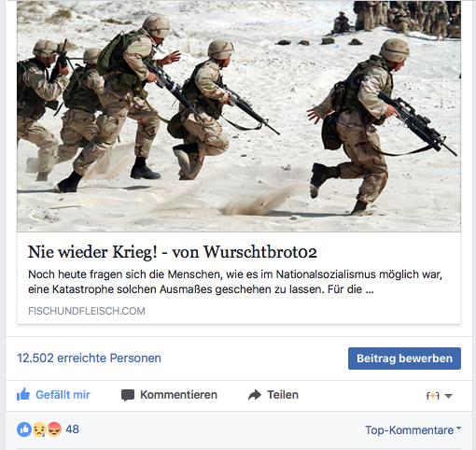Click the article description snippet text
The width and height of the screenshot is (476, 450).
click(x=235, y=282)
